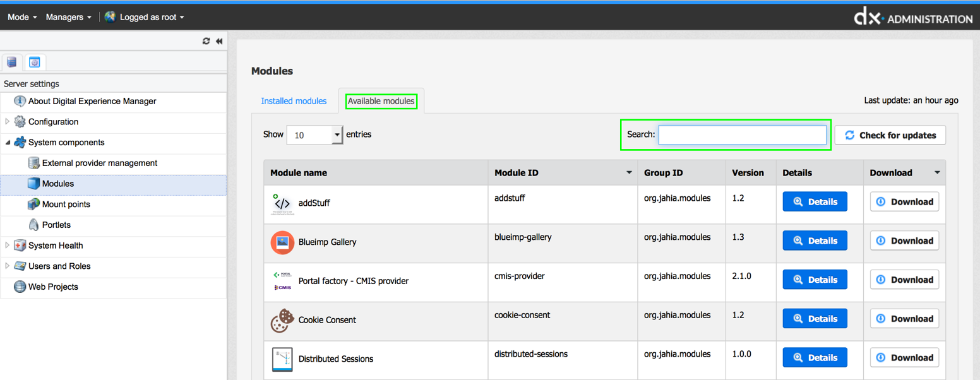Click the refresh icon in the side panel
The width and height of the screenshot is (980, 380).
pyautogui.click(x=206, y=41)
